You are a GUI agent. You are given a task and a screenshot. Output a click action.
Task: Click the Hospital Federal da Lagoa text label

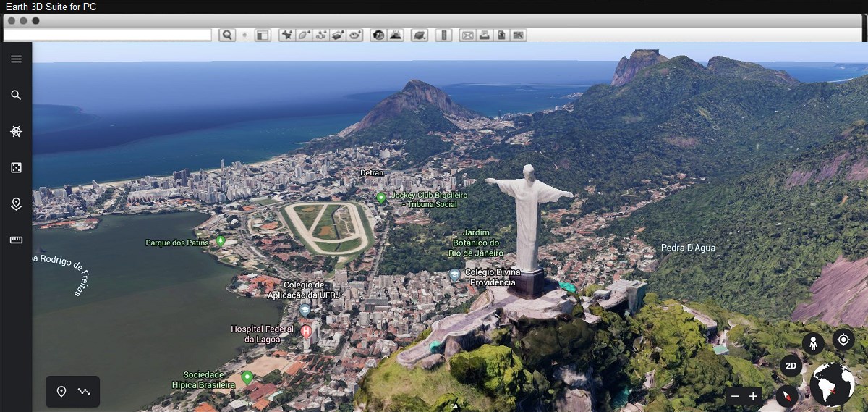[262, 334]
